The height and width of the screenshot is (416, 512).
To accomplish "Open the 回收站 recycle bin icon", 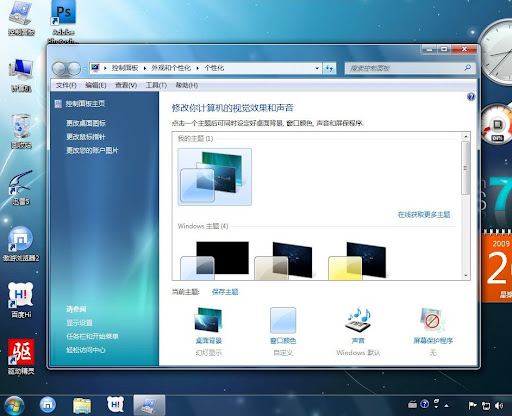I will pyautogui.click(x=21, y=131).
